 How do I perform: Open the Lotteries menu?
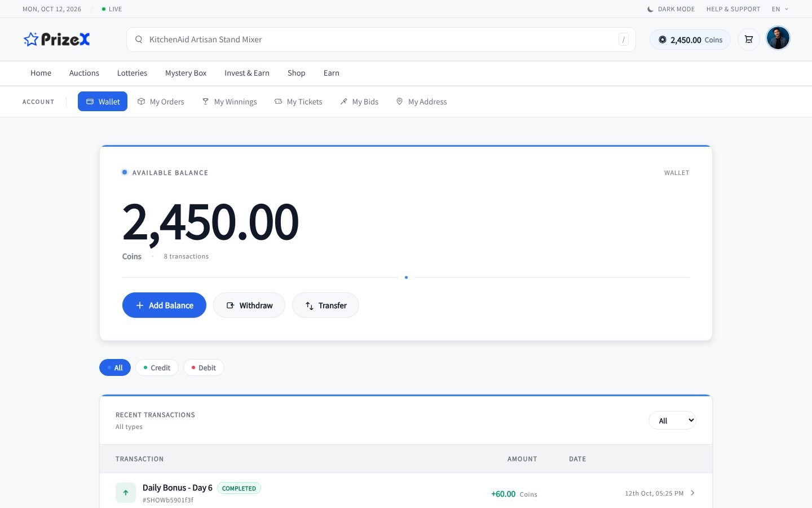pos(132,73)
